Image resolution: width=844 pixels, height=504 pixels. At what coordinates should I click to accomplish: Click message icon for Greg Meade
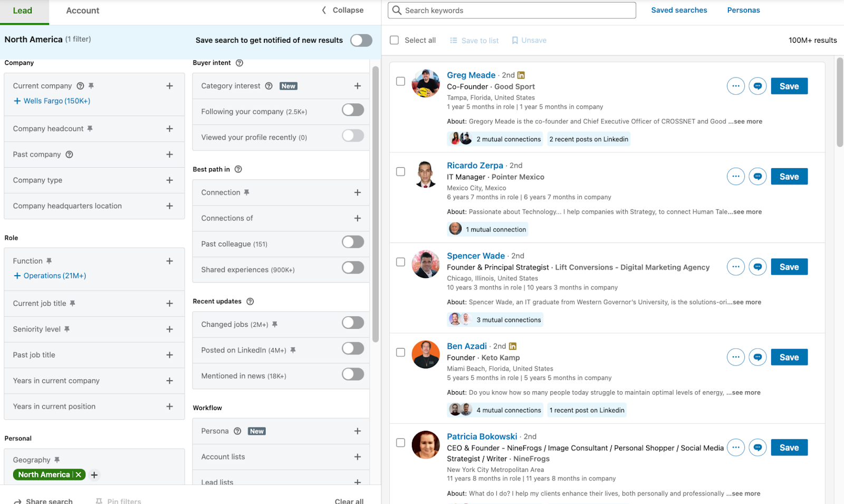point(757,86)
